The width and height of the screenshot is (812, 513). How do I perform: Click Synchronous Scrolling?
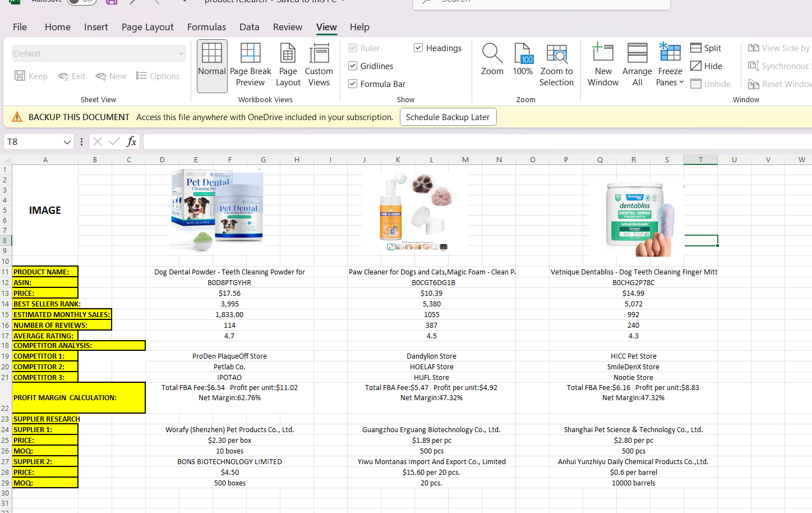point(779,66)
